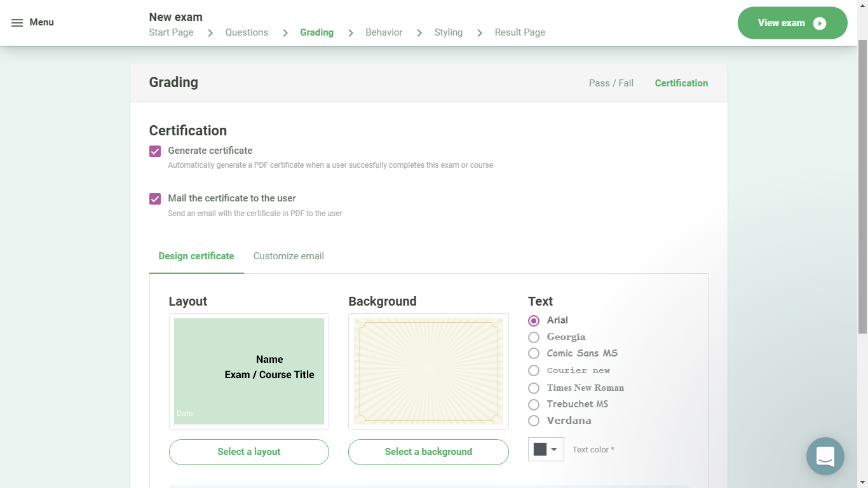The image size is (868, 488).
Task: Click the play icon in View exam
Action: (820, 24)
